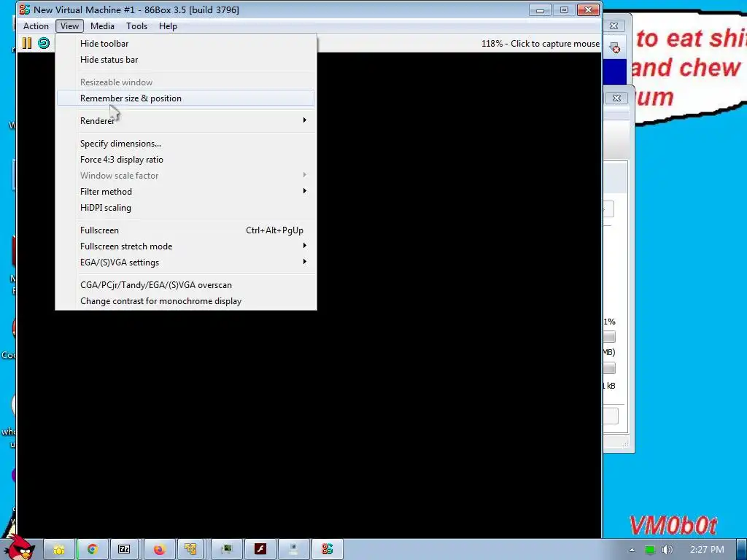Click the green reset toolbar icon
This screenshot has width=747, height=560.
(44, 43)
